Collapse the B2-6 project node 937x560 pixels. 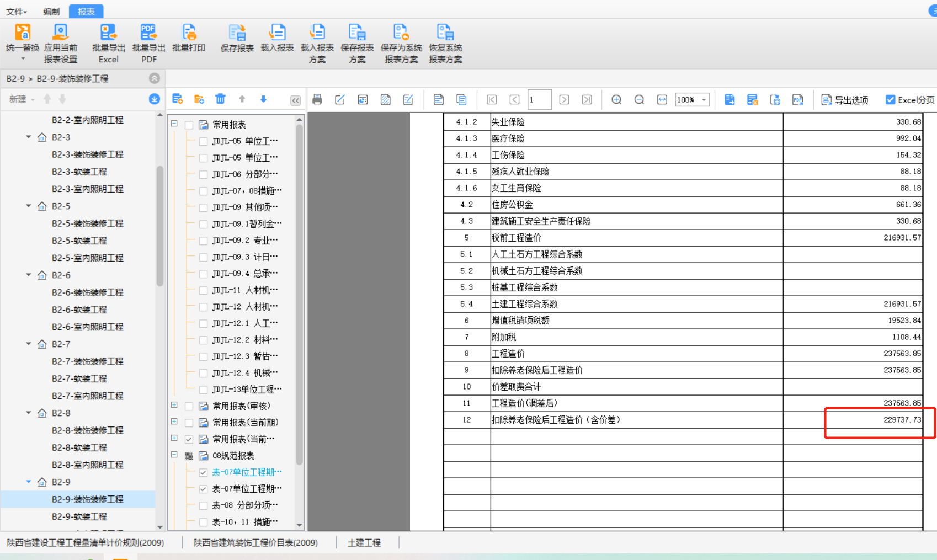tap(29, 275)
